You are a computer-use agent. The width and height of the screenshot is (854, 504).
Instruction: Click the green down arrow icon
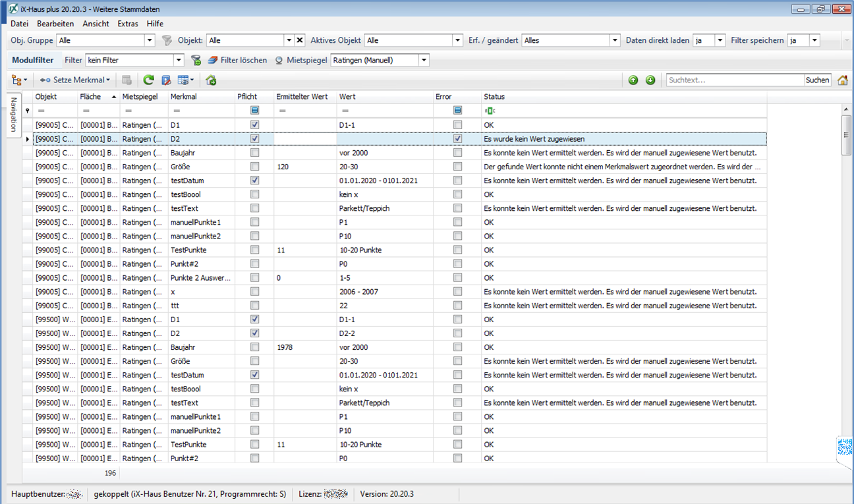coord(650,80)
